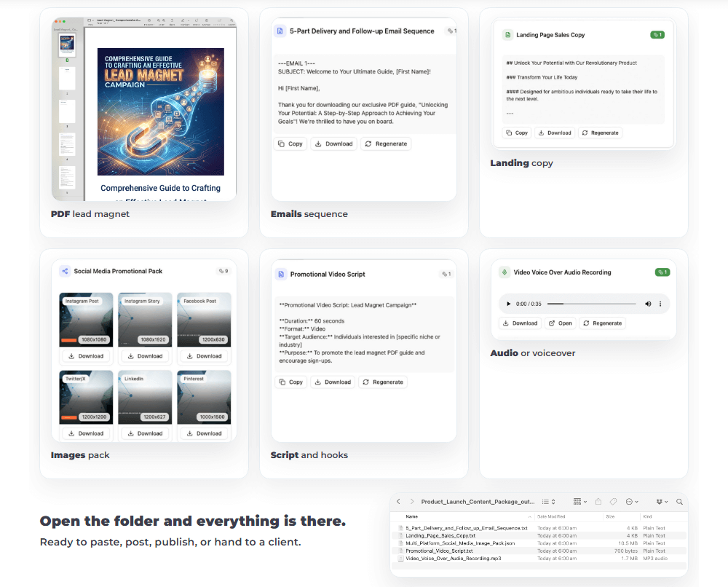
Task: Click the search magnifier in the Finder toolbar
Action: [679, 502]
